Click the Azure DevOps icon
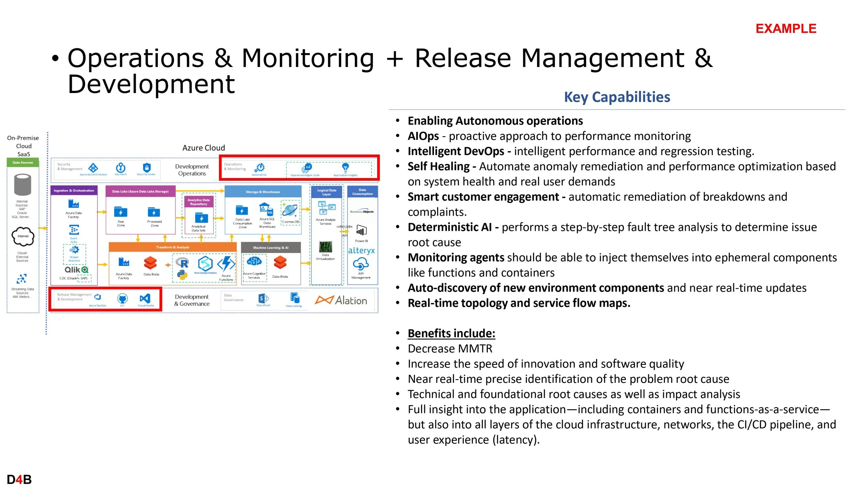Image resolution: width=868 pixels, height=488 pixels. pos(98,297)
